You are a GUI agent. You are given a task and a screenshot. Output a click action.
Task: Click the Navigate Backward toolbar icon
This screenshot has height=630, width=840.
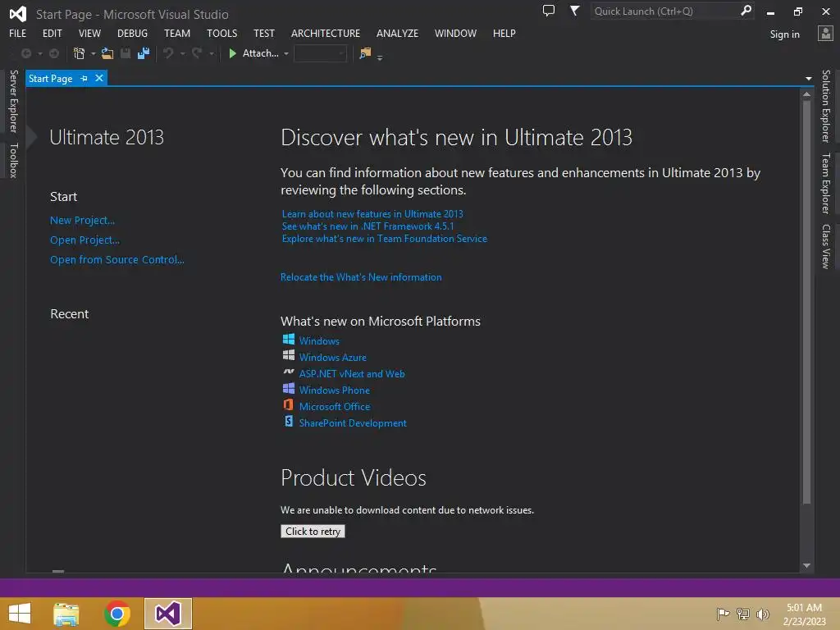tap(25, 53)
